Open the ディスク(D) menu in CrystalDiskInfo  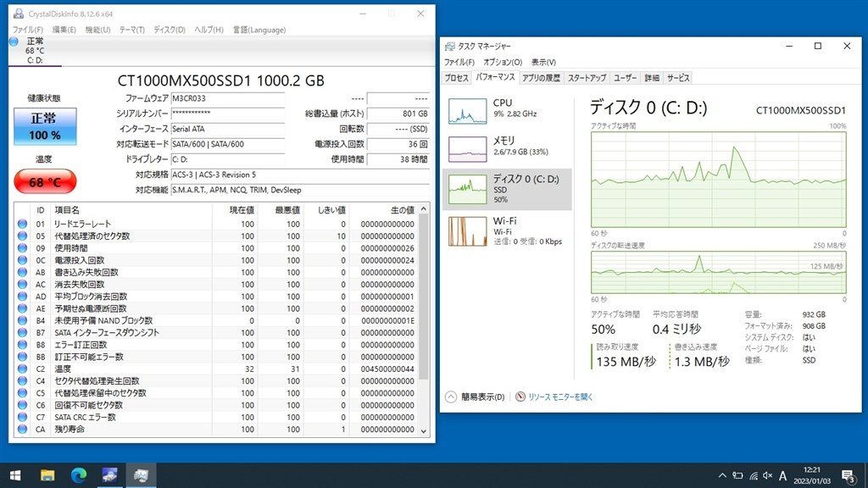170,30
